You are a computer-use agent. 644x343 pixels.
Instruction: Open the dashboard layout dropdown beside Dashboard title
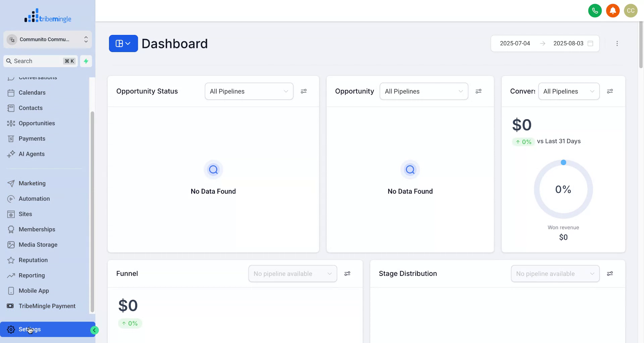click(123, 43)
